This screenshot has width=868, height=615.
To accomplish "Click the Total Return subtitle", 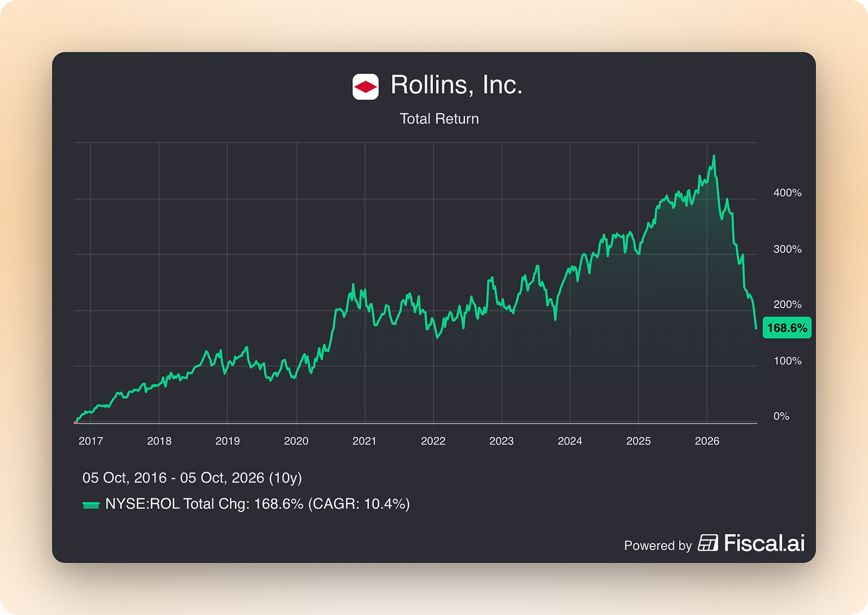I will (439, 119).
